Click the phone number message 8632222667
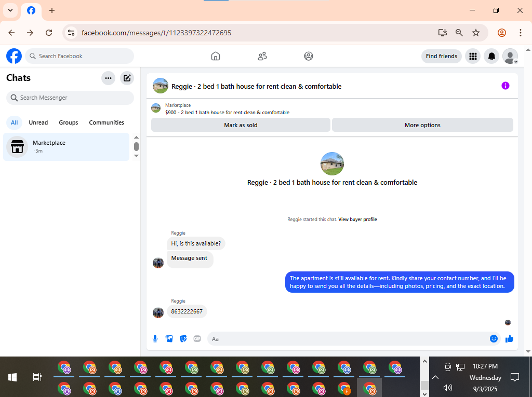 (x=187, y=311)
